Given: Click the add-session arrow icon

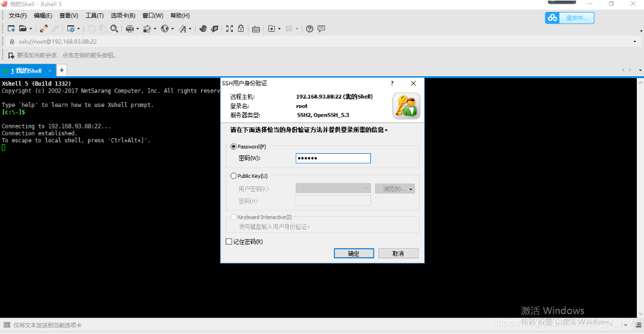Looking at the screenshot, I should pyautogui.click(x=11, y=55).
